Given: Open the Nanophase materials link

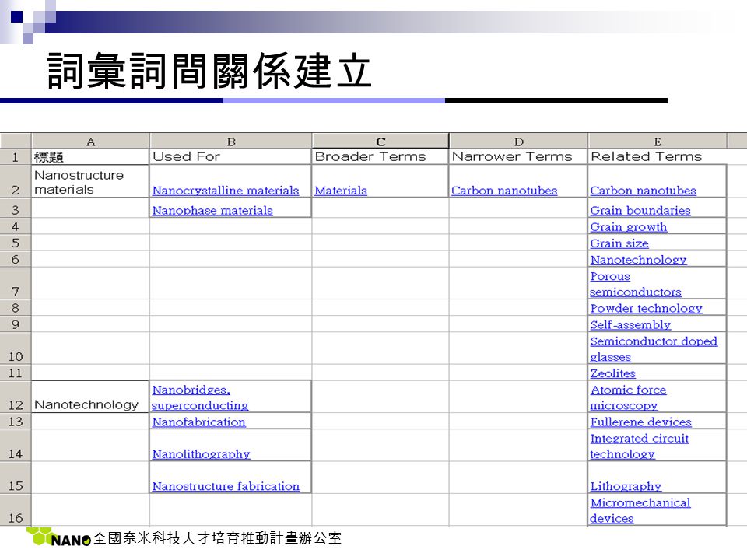Looking at the screenshot, I should click(x=212, y=211).
